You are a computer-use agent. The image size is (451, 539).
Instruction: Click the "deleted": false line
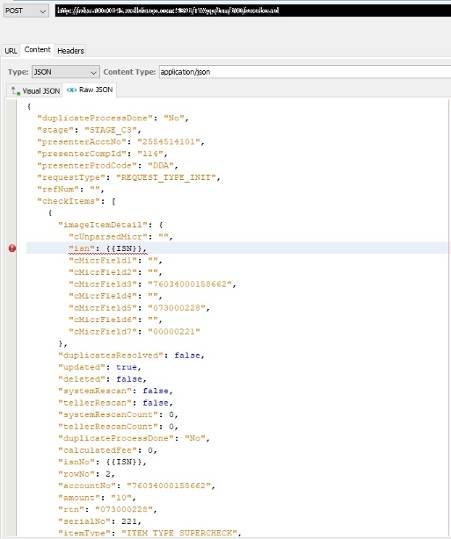click(x=102, y=379)
